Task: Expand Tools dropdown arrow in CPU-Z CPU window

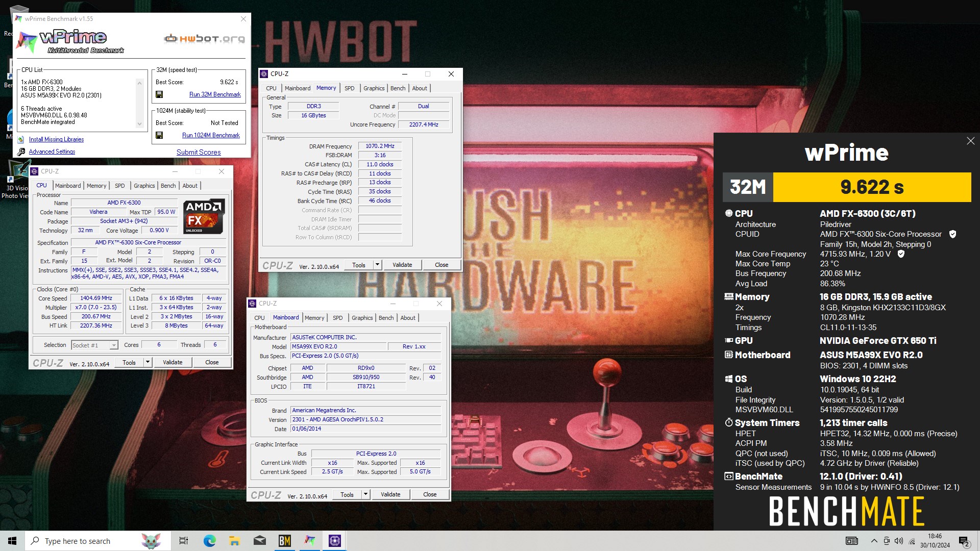Action: [148, 362]
